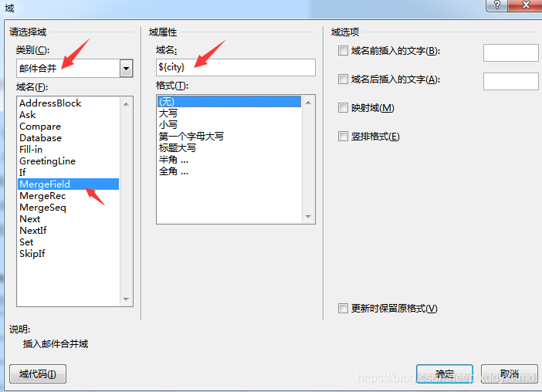The width and height of the screenshot is (542, 392).
Task: Check 更新时保留原格式 option
Action: tap(343, 308)
